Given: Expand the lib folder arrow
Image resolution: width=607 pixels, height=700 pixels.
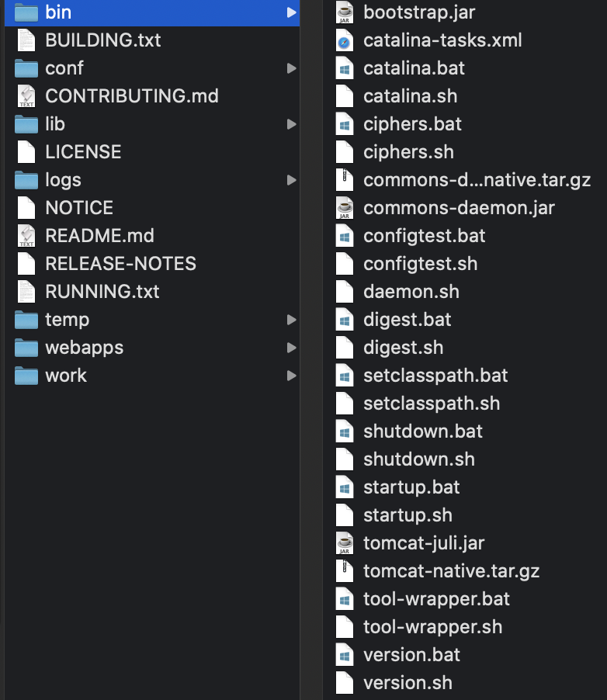Looking at the screenshot, I should (291, 124).
